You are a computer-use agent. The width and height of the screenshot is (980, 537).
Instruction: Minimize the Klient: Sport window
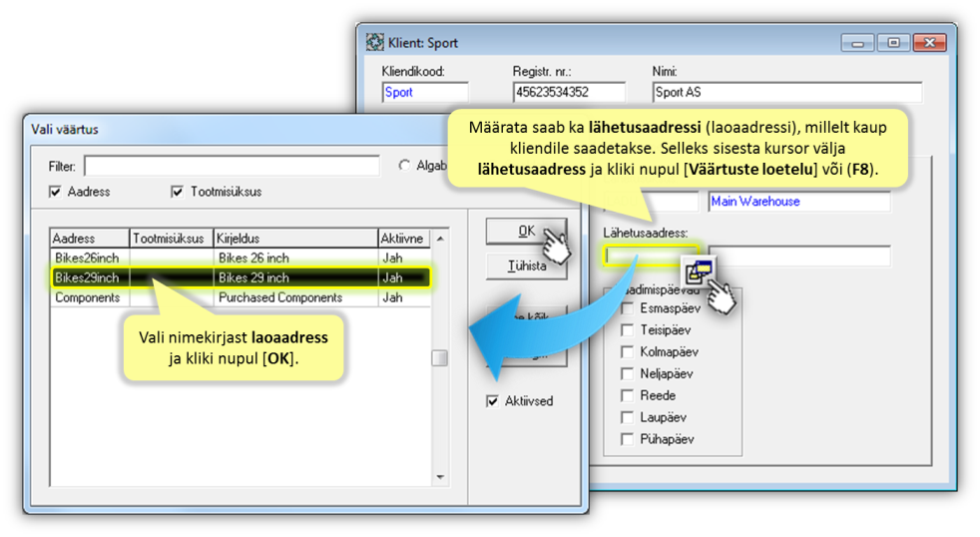[857, 43]
